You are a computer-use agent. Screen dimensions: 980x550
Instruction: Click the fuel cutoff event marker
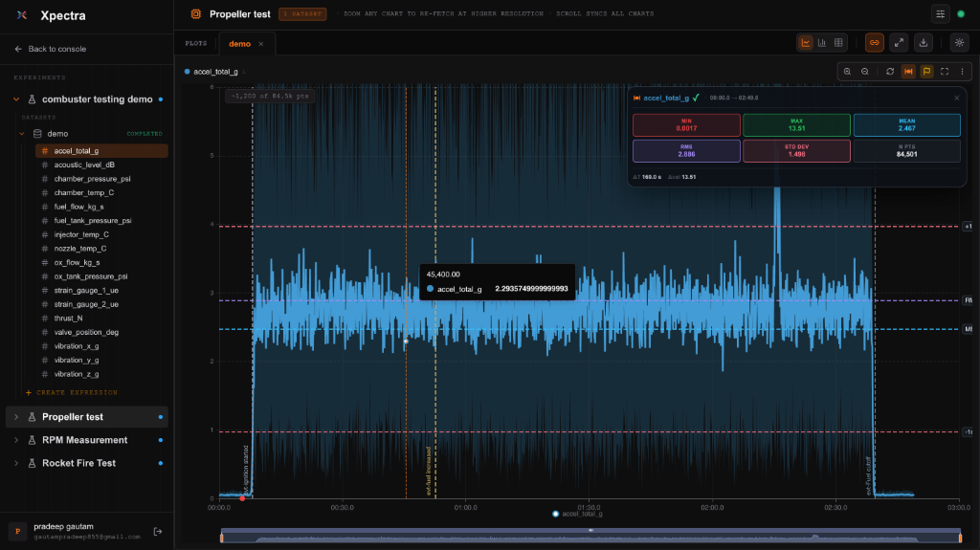(x=869, y=475)
